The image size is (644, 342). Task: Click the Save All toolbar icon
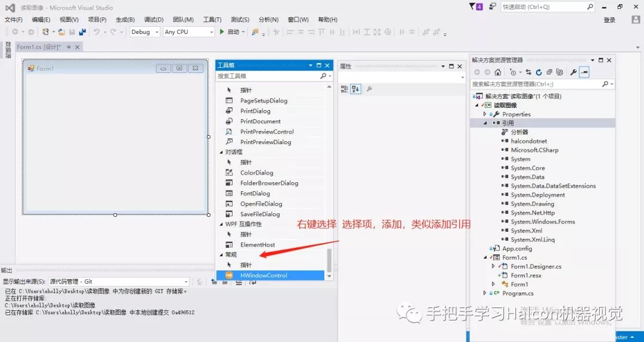pyautogui.click(x=82, y=32)
